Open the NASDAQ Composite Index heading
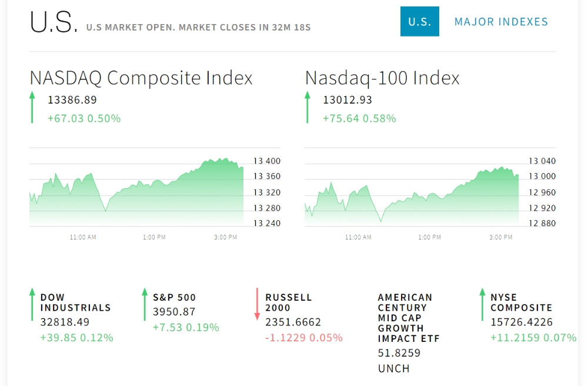Screen dimensions: 588x386 click(x=141, y=78)
